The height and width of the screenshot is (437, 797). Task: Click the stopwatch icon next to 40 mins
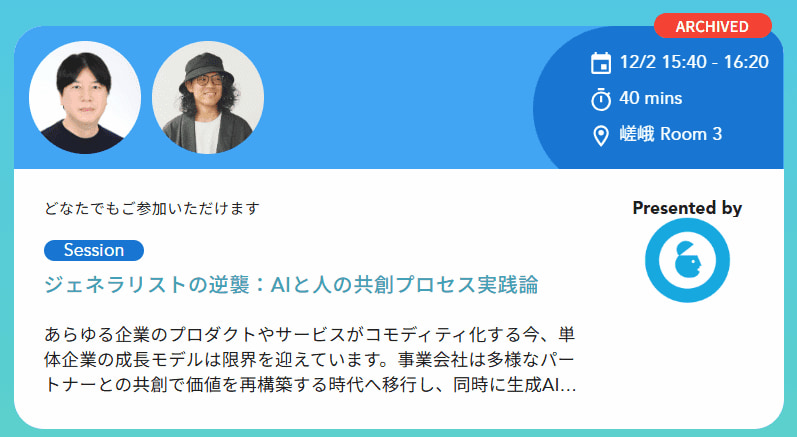(x=601, y=99)
